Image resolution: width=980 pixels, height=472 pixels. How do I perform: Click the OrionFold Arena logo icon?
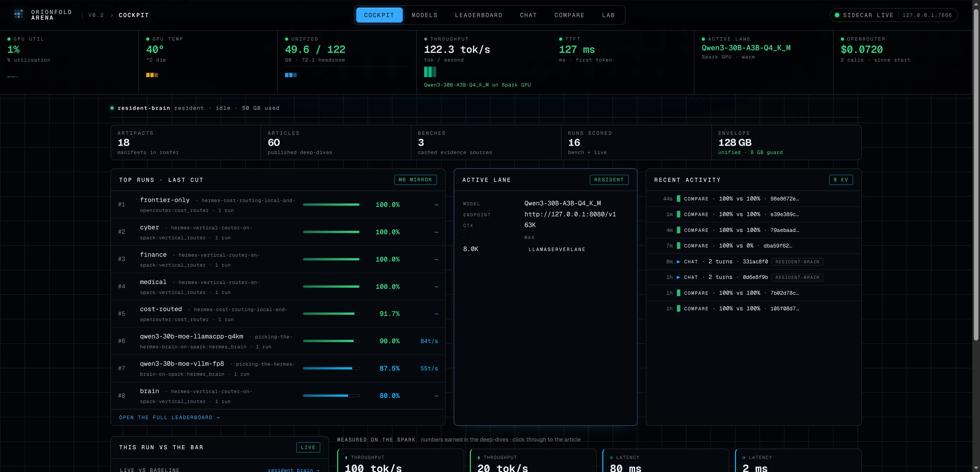[x=19, y=15]
